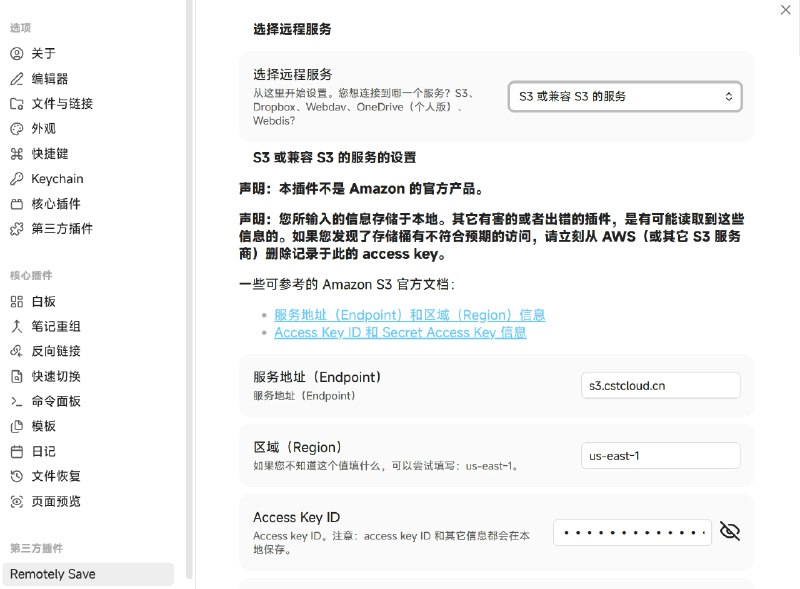Open 反向链接 settings
Image resolution: width=800 pixels, height=589 pixels.
pos(51,350)
